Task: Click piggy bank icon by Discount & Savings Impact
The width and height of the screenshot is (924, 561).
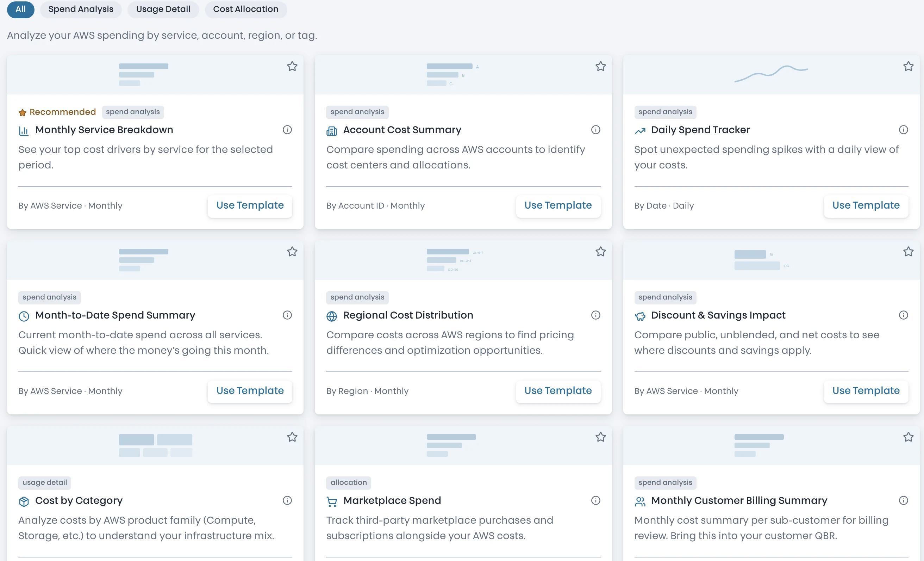Action: point(640,316)
